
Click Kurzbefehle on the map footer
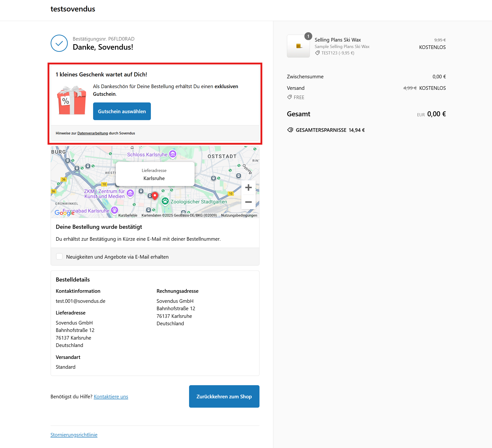128,215
